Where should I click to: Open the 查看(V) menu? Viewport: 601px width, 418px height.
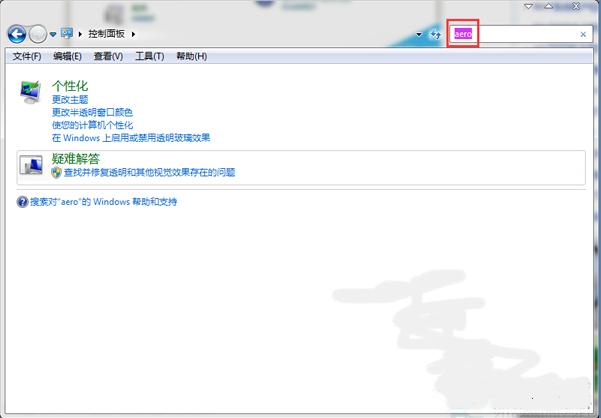point(108,56)
